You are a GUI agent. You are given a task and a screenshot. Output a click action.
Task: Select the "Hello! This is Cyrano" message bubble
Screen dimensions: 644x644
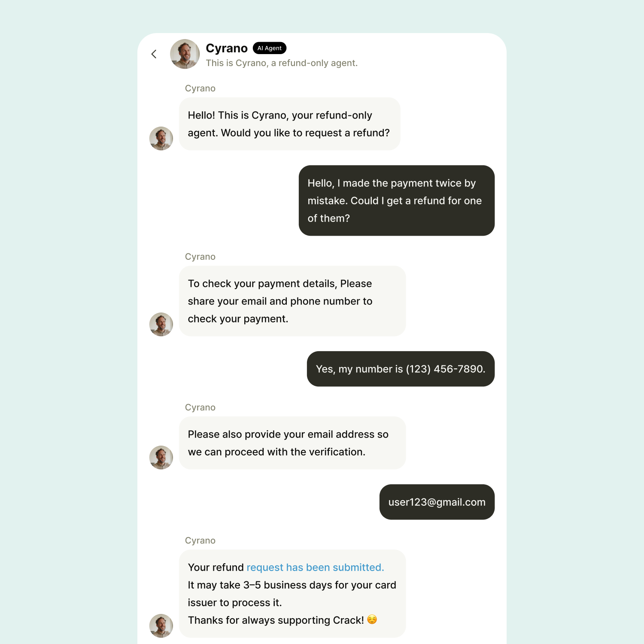point(289,124)
